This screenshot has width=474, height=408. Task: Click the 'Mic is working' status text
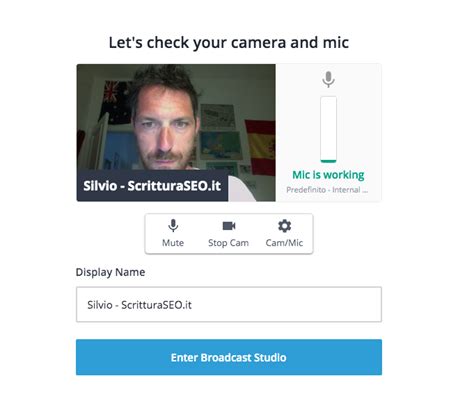click(x=328, y=175)
